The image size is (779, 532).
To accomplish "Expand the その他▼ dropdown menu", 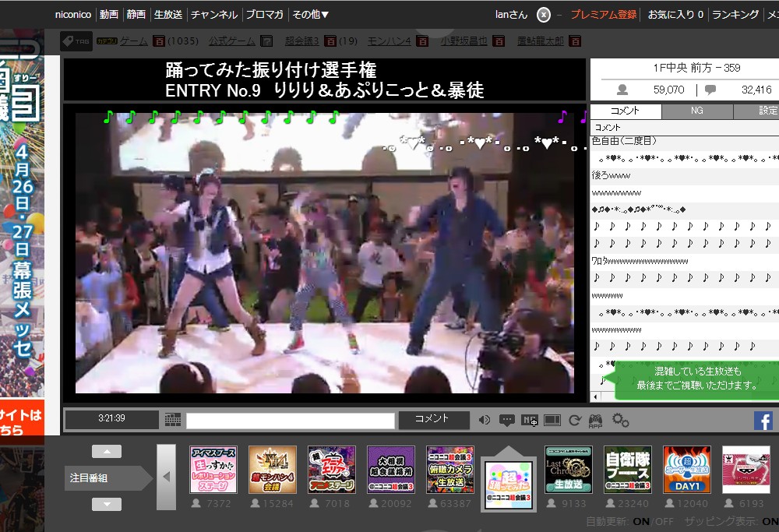I will click(310, 14).
